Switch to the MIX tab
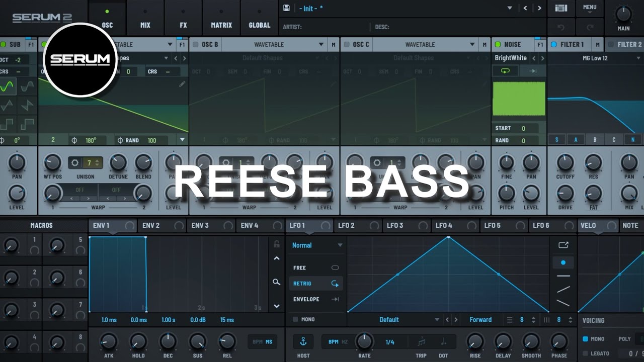Screen dimensions: 644x362 click(145, 18)
